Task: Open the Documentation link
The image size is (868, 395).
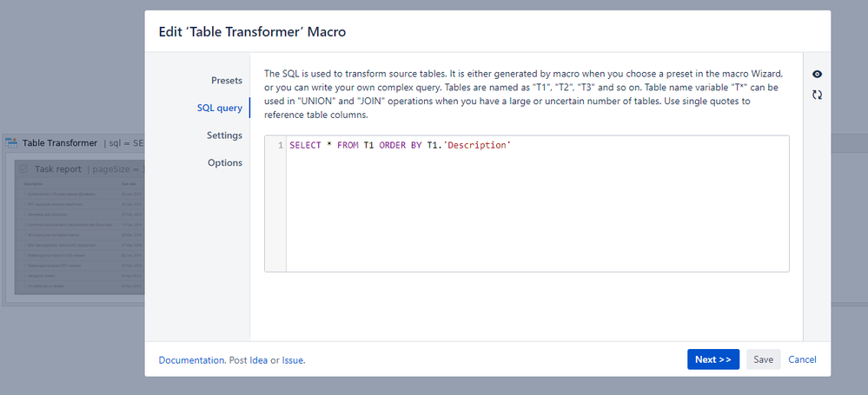Action: coord(191,360)
